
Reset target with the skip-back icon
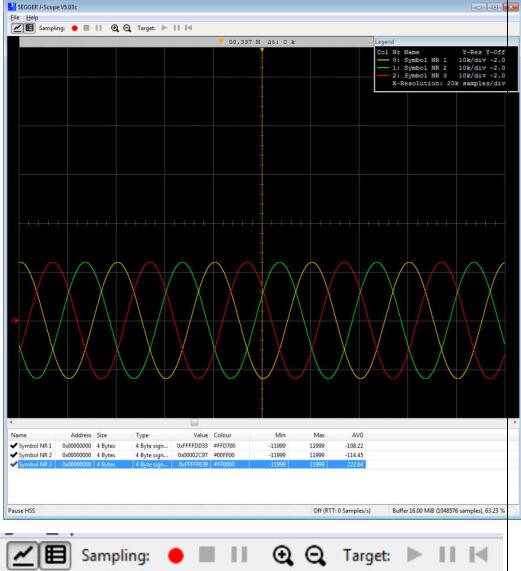tap(189, 28)
